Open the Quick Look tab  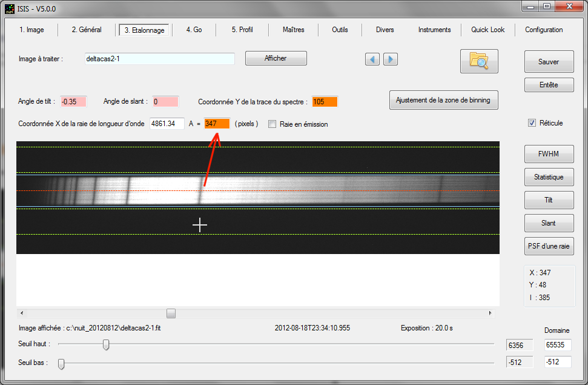coord(487,30)
